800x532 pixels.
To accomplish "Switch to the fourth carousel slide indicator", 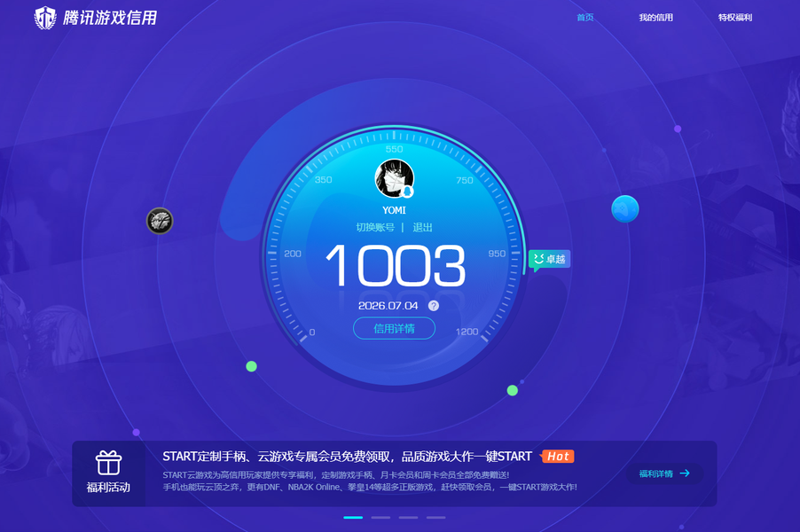I will (435, 517).
